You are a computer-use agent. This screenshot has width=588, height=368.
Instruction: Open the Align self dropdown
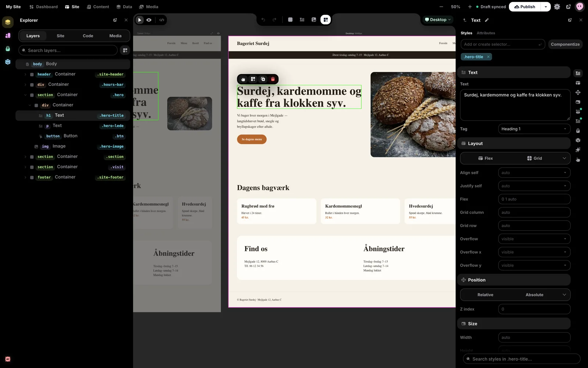pos(534,173)
